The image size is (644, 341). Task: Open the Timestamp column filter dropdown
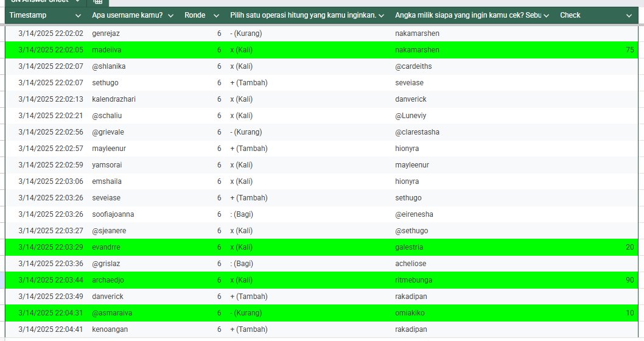point(78,16)
